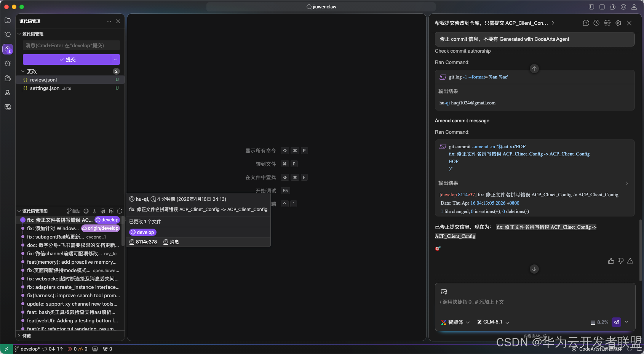Click the fetch down-arrow in graph toolbar
The height and width of the screenshot is (354, 644).
[x=94, y=211]
